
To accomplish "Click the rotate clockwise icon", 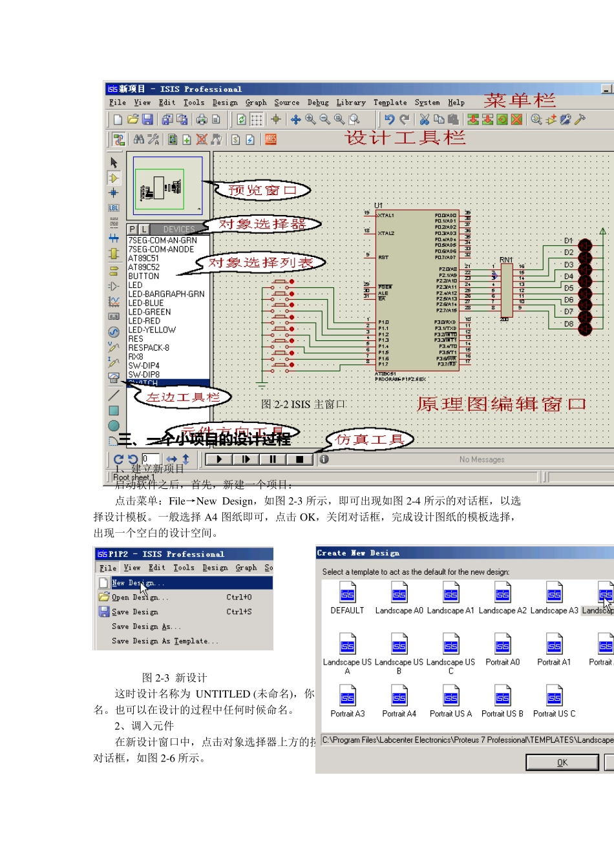I will (118, 460).
